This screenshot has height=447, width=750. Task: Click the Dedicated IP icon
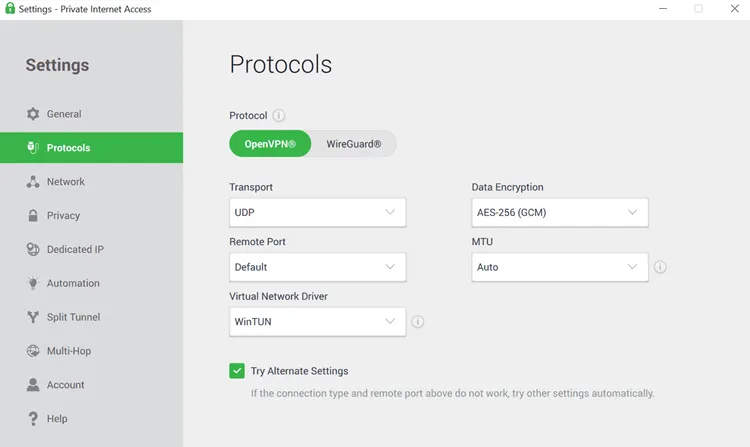click(x=33, y=250)
